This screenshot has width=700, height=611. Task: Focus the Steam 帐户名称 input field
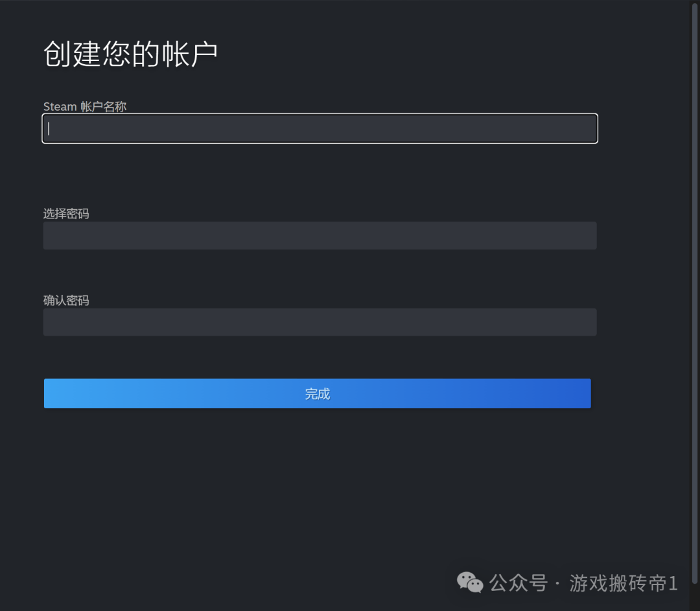click(x=320, y=129)
